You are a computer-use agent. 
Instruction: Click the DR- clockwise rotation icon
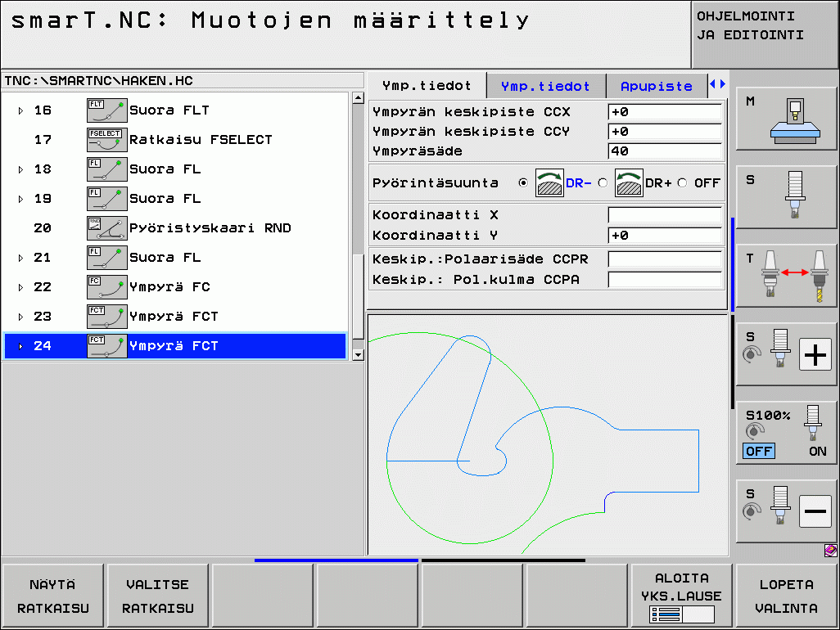(549, 183)
